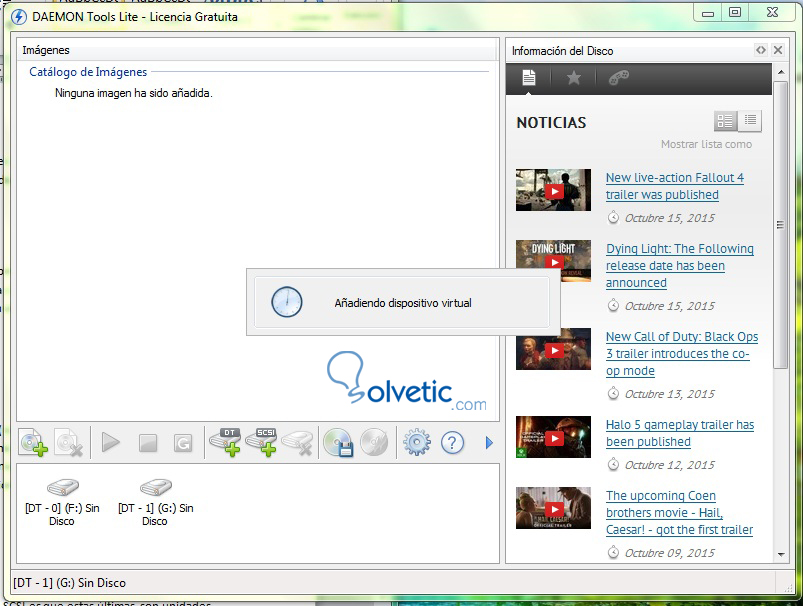Image resolution: width=803 pixels, height=606 pixels.
Task: Click the news panel scroll down arrow
Action: point(780,554)
